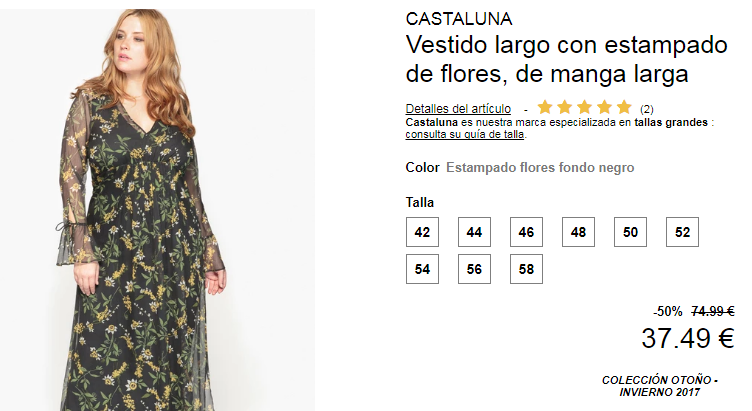Click the third rating star
This screenshot has height=411, width=752.
[585, 107]
